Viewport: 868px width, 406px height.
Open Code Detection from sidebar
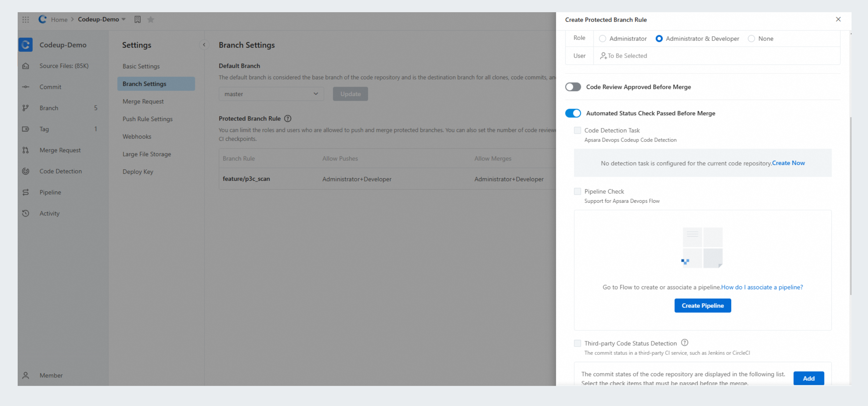pyautogui.click(x=60, y=171)
